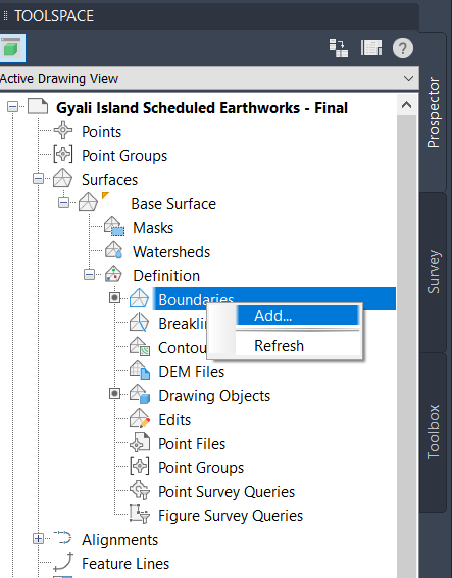Select the Drawing Objects tree item
The height and width of the screenshot is (578, 452).
point(214,396)
